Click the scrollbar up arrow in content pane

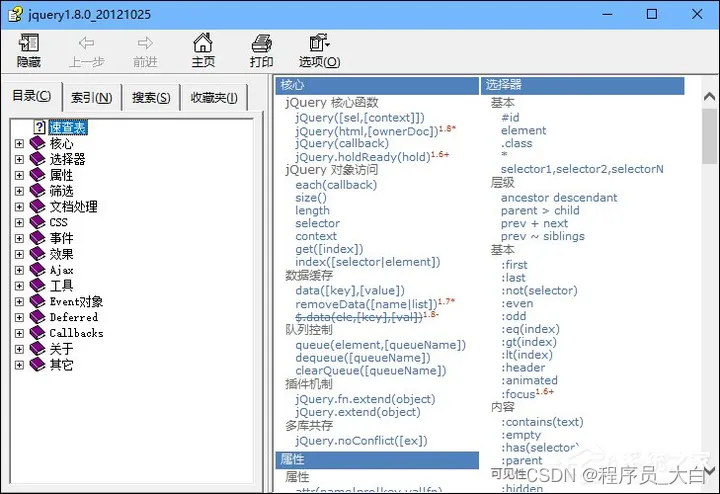pos(709,96)
